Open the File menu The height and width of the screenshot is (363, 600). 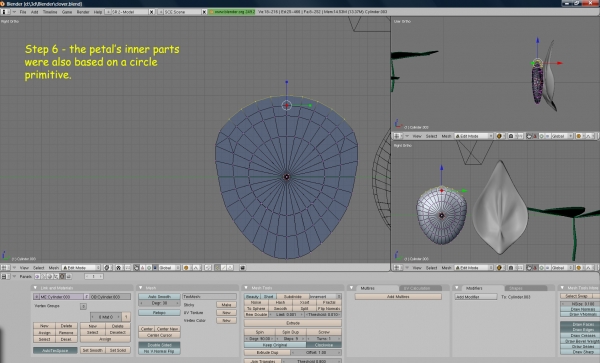23,12
